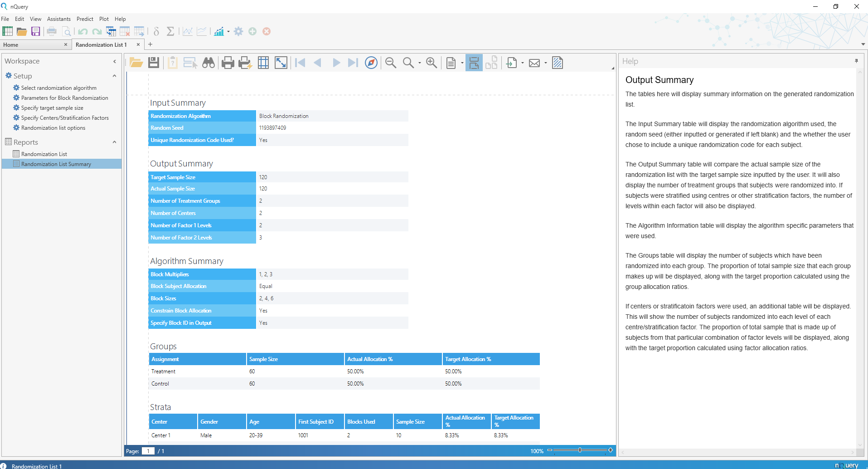
Task: Go to the last page of report
Action: (353, 63)
